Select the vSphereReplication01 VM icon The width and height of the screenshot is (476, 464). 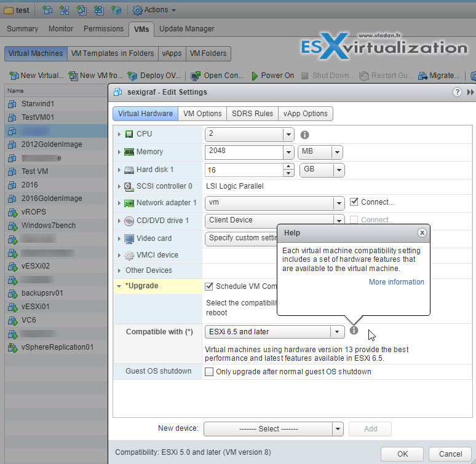click(12, 348)
